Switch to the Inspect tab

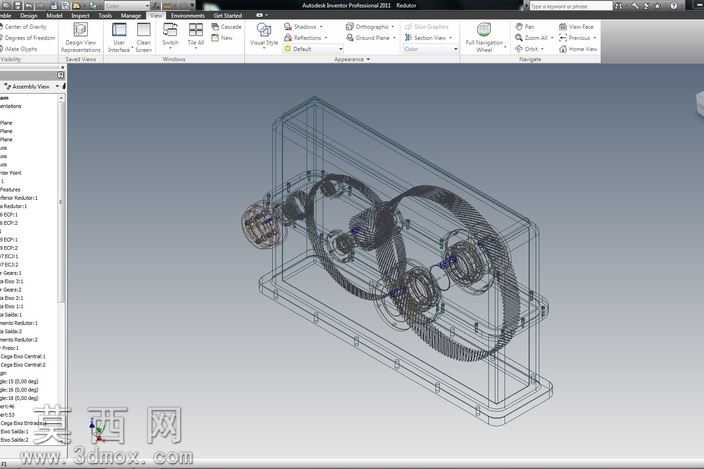[80, 15]
